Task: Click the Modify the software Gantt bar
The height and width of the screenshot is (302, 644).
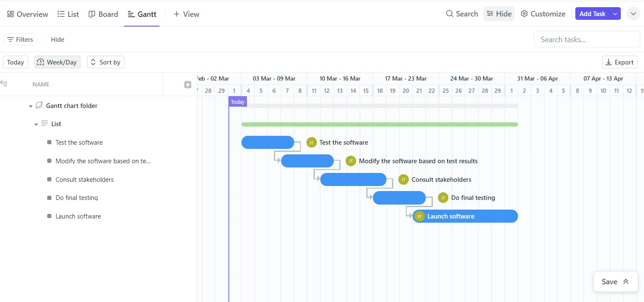Action: [307, 161]
